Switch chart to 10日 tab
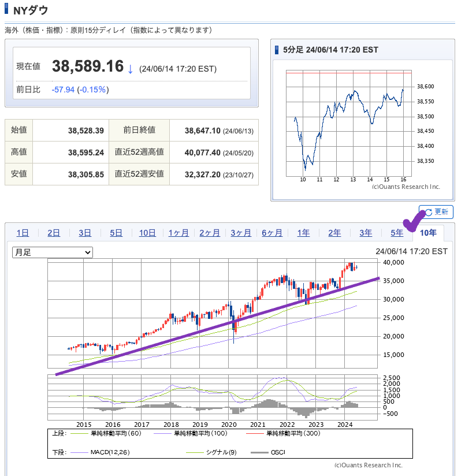This screenshot has height=476, width=465. 147,233
